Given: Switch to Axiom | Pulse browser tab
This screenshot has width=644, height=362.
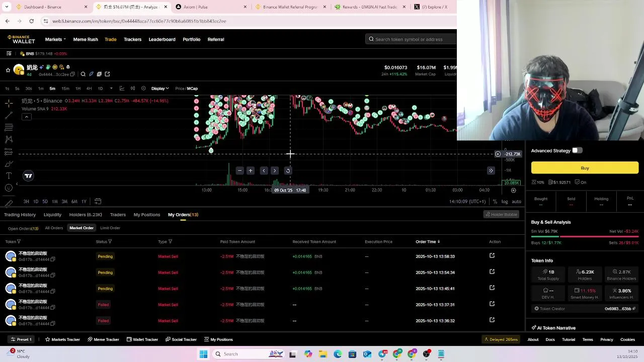Looking at the screenshot, I should (212, 7).
